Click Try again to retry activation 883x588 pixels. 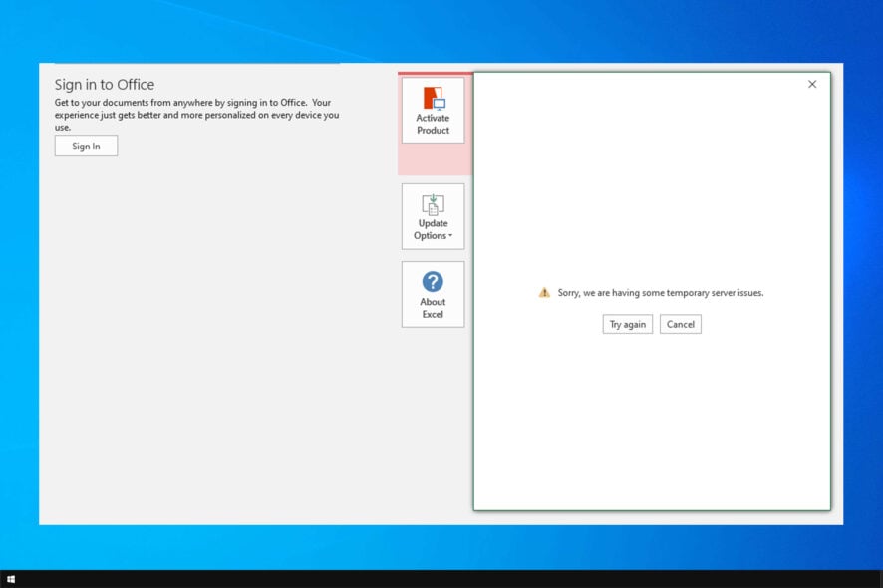(x=627, y=324)
